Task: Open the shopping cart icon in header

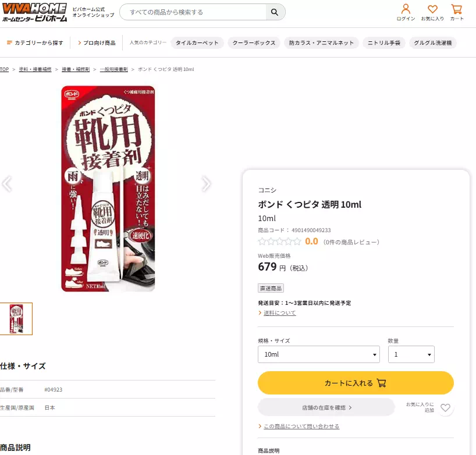Action: (457, 9)
